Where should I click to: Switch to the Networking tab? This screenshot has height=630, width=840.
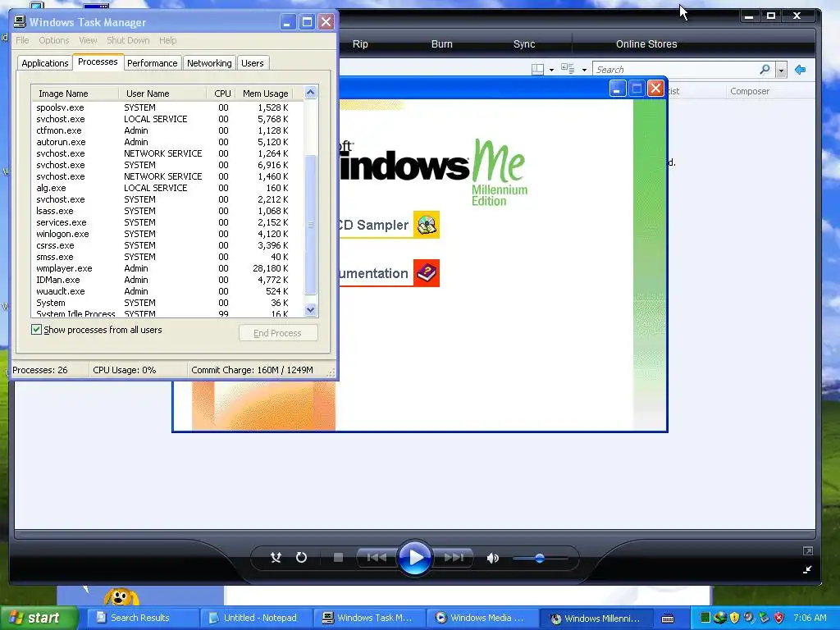[209, 63]
